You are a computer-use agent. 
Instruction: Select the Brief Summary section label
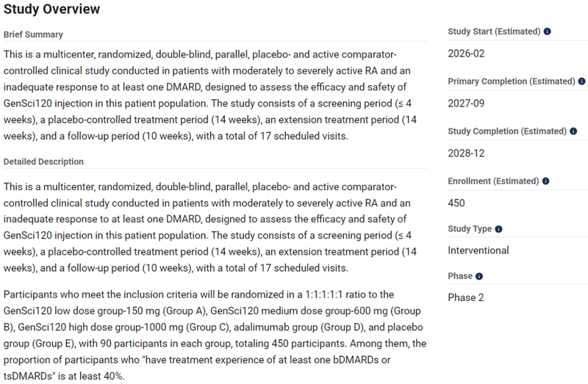click(x=33, y=35)
